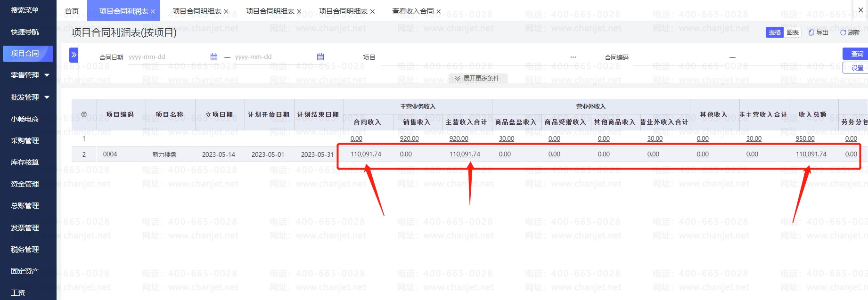Click the 合同编码 input field

[x=679, y=57]
